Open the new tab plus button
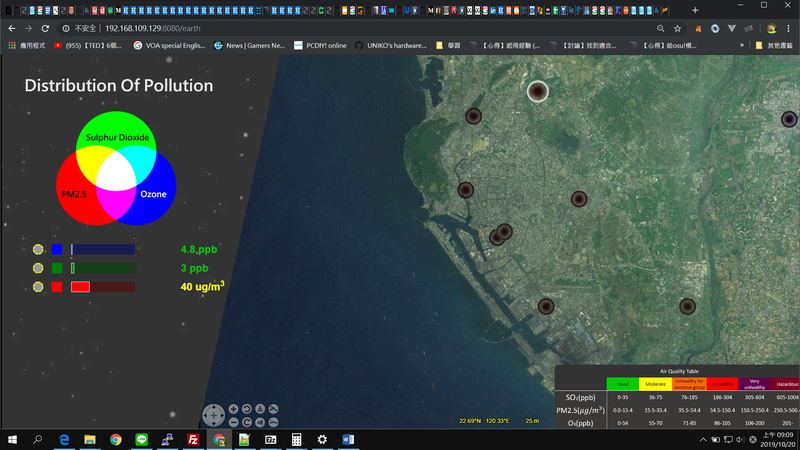The image size is (800, 450). click(695, 10)
